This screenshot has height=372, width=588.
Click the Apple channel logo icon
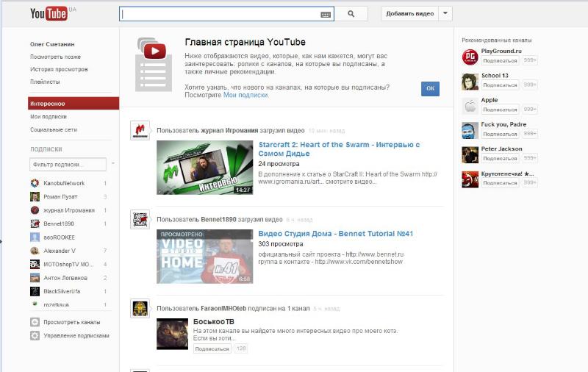[x=470, y=106]
